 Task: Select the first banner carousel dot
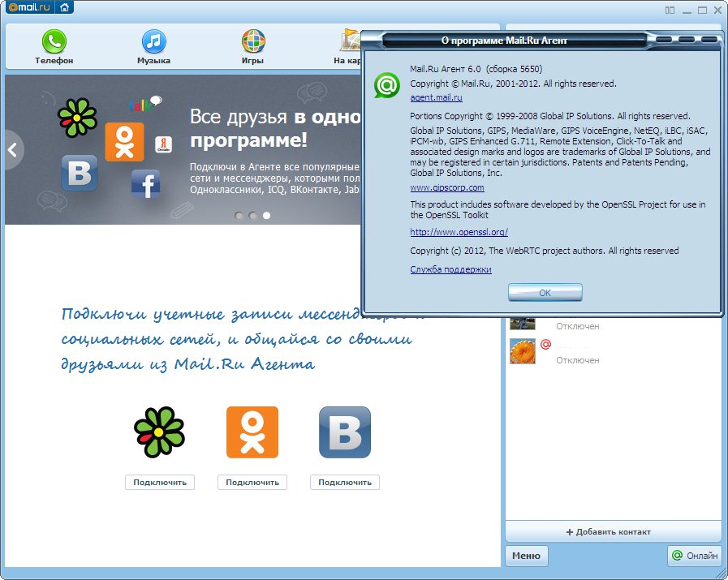tap(239, 216)
